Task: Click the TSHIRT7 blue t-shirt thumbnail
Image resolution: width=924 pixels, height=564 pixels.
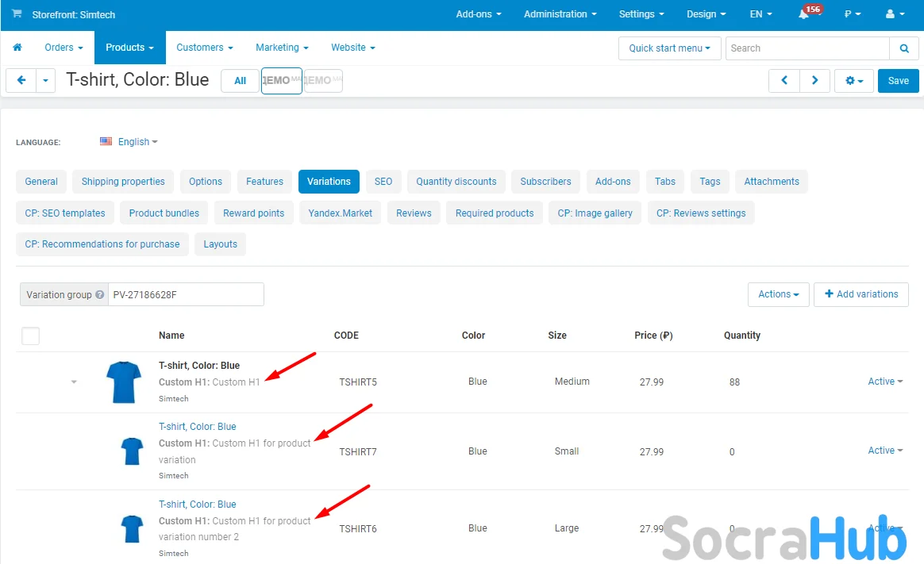Action: pyautogui.click(x=132, y=451)
